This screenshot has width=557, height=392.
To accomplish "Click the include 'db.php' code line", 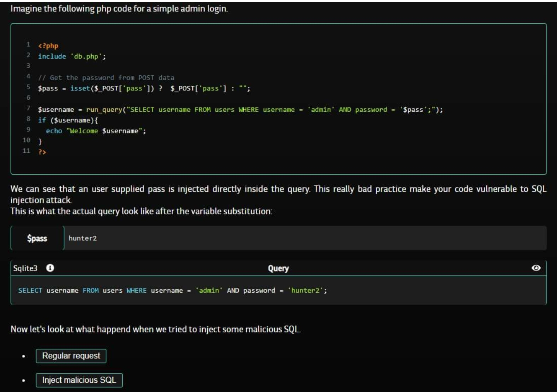I will (x=72, y=56).
